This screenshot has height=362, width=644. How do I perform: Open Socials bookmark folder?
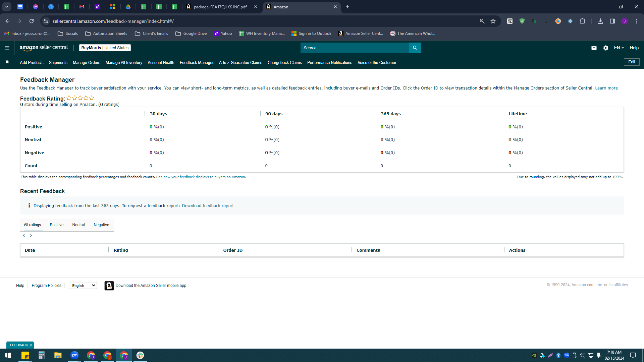68,34
